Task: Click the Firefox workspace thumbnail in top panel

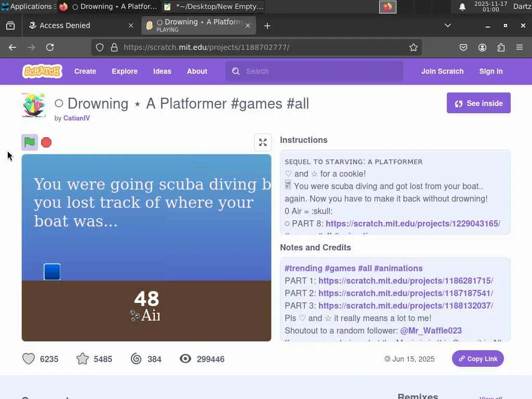Action: (388, 7)
